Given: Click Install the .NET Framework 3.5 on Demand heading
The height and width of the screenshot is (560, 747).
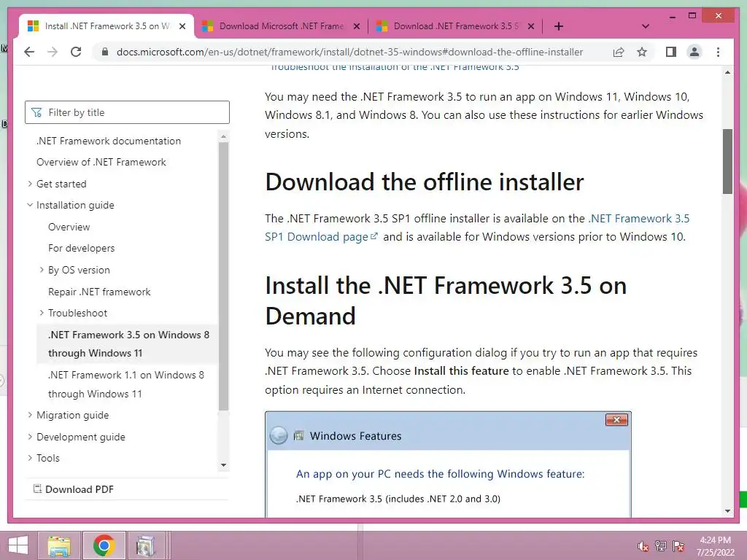Looking at the screenshot, I should pos(446,300).
